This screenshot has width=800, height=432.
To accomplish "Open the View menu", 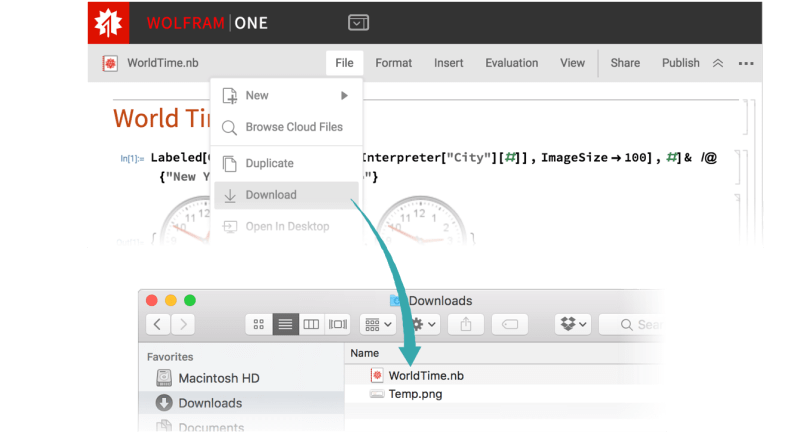I will click(x=572, y=63).
